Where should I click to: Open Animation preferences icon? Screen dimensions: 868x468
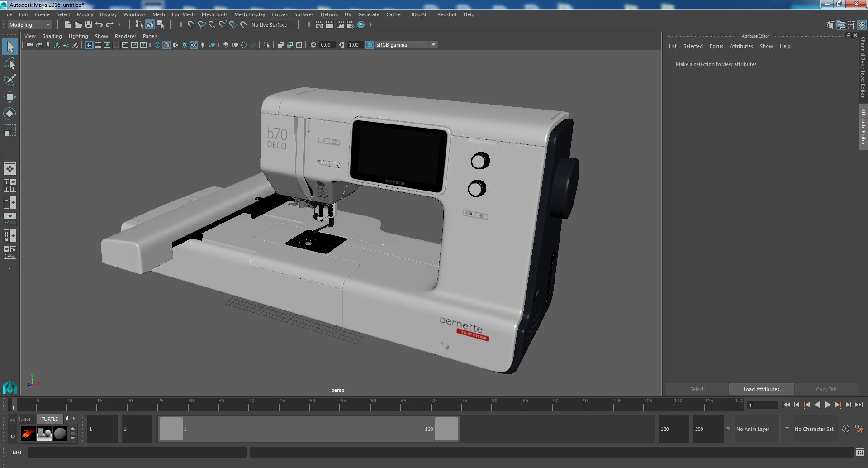click(859, 429)
